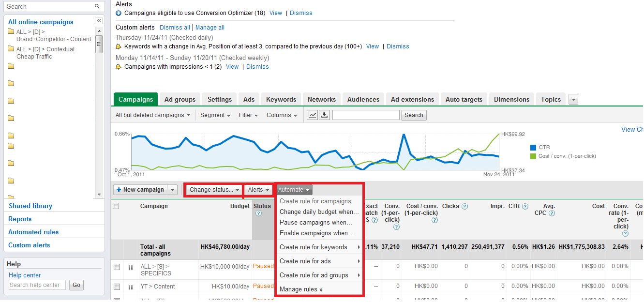This screenshot has width=644, height=303.
Task: View Conversion Optimizer eligible campaigns link
Action: pos(276,13)
